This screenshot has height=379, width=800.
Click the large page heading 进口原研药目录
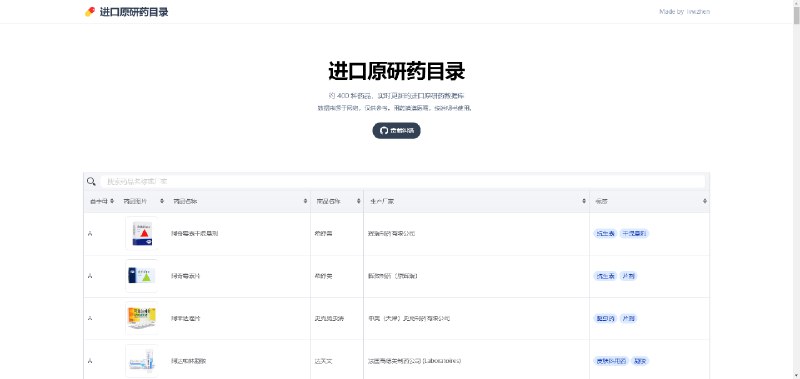click(396, 71)
